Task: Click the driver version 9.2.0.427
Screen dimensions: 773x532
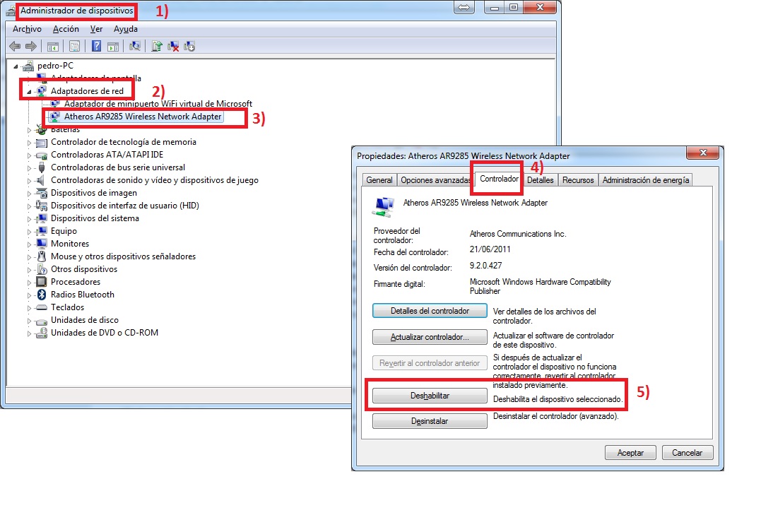Action: click(x=485, y=266)
